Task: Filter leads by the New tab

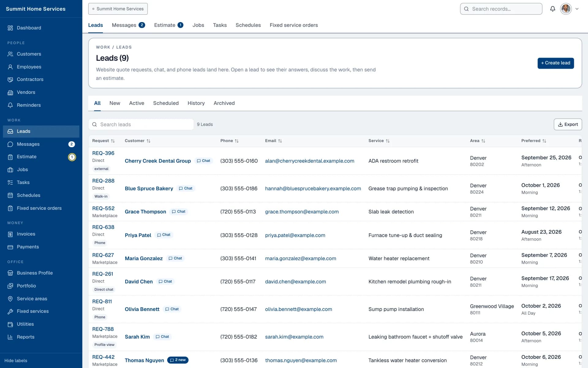Action: (x=115, y=103)
